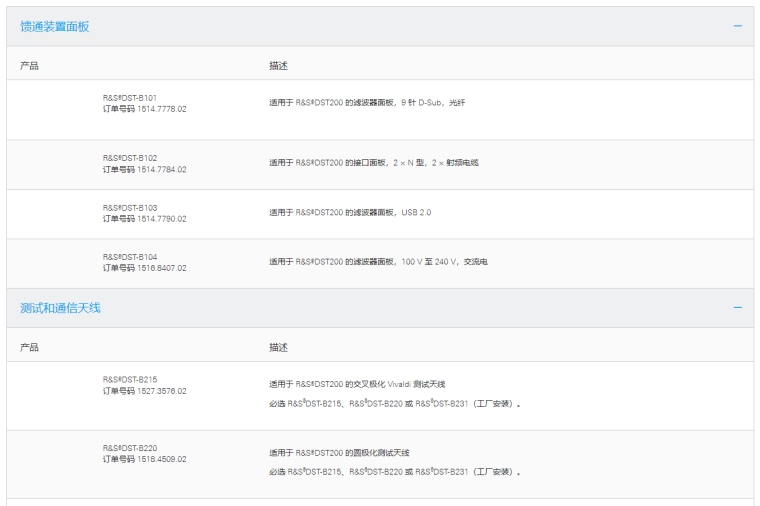Select the R&S®DST-B103 product name

[130, 208]
